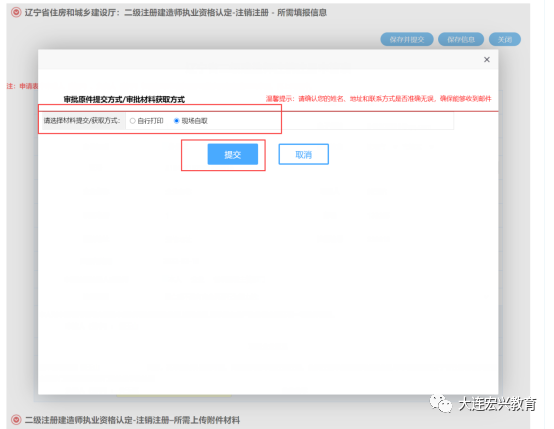The image size is (554, 429).
Task: Click the red 温馨提示 reminder text
Action: coord(378,99)
